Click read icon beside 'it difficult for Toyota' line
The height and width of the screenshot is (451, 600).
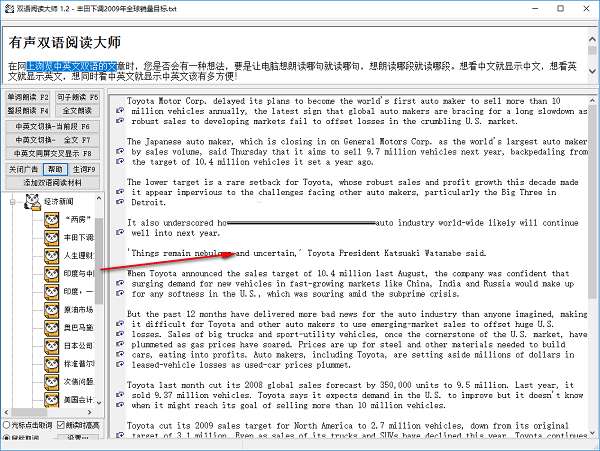coord(120,324)
